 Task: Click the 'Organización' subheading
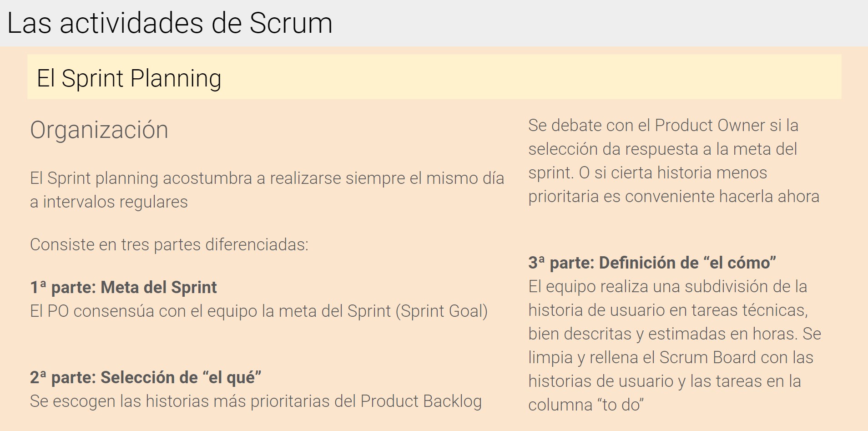click(99, 130)
